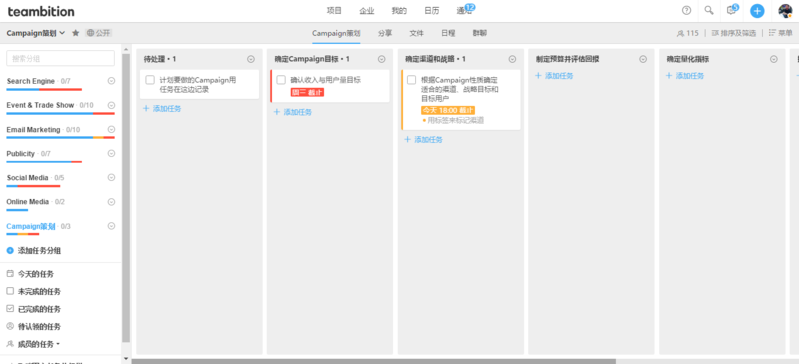The width and height of the screenshot is (799, 364).
Task: Open the chat messages icon with badge
Action: click(732, 10)
